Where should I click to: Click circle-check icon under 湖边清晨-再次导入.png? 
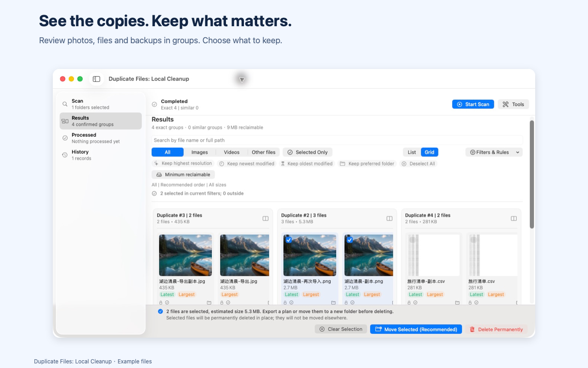pyautogui.click(x=291, y=303)
